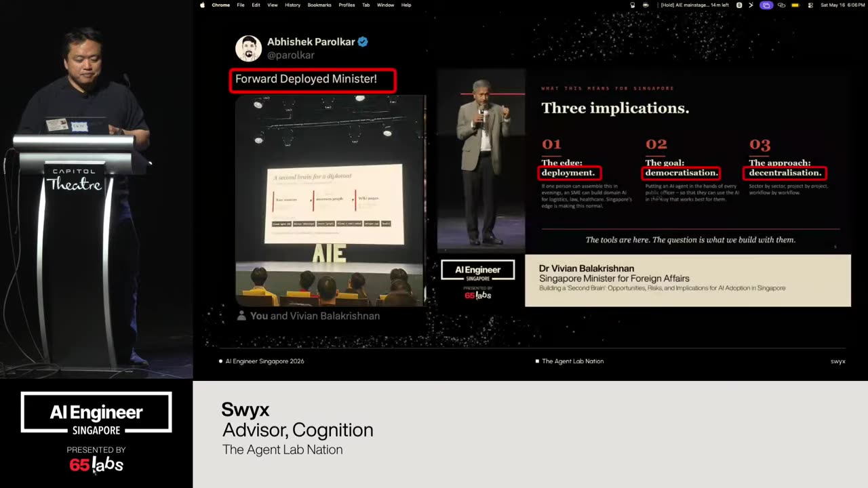Click Abhishek Parolkar's profile avatar
Viewport: 868px width, 488px height.
tap(248, 48)
